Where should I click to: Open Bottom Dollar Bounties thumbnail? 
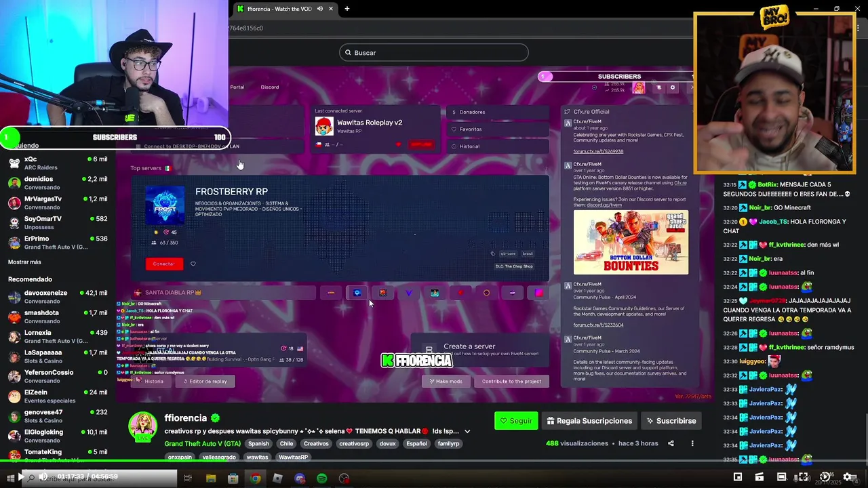tap(631, 242)
